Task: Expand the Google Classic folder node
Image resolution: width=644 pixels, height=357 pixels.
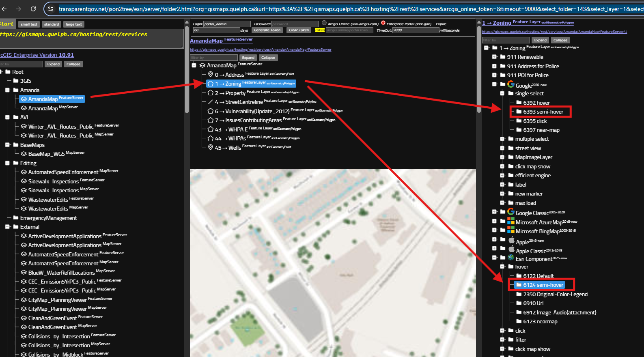Action: [x=494, y=212]
